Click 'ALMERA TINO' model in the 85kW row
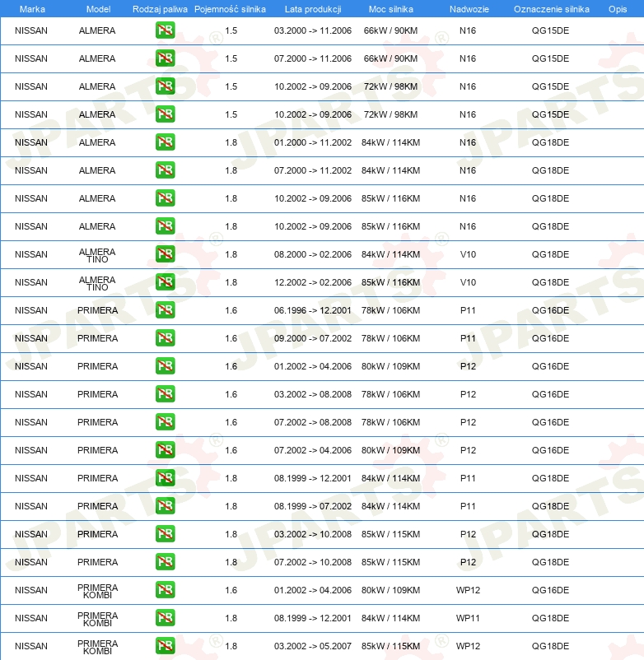The width and height of the screenshot is (644, 660). point(97,283)
